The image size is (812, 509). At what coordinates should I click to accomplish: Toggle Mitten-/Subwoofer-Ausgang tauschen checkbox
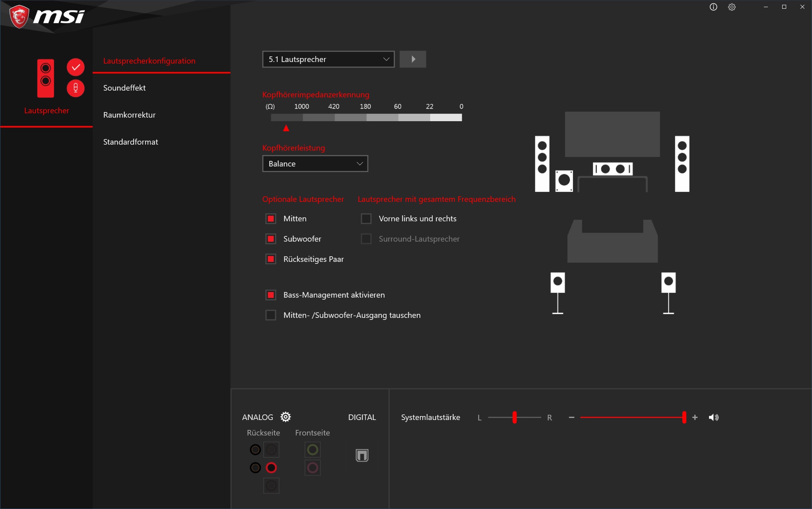tap(271, 315)
